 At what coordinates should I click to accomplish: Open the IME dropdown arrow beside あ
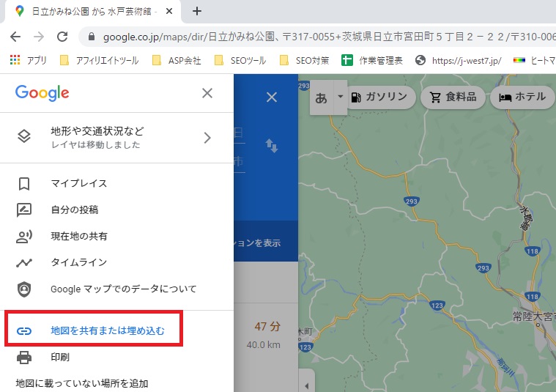click(341, 97)
